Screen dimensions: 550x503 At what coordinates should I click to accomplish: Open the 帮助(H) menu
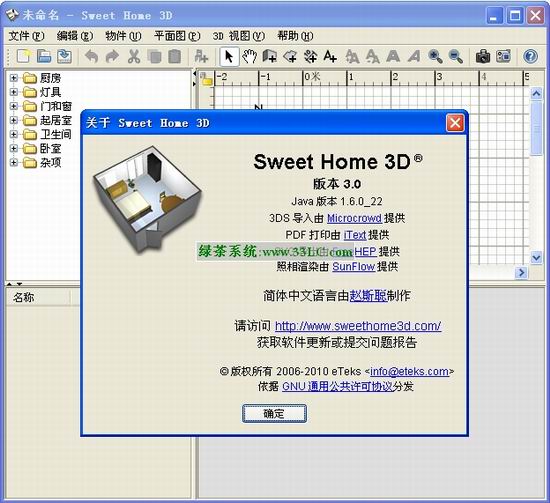click(295, 36)
